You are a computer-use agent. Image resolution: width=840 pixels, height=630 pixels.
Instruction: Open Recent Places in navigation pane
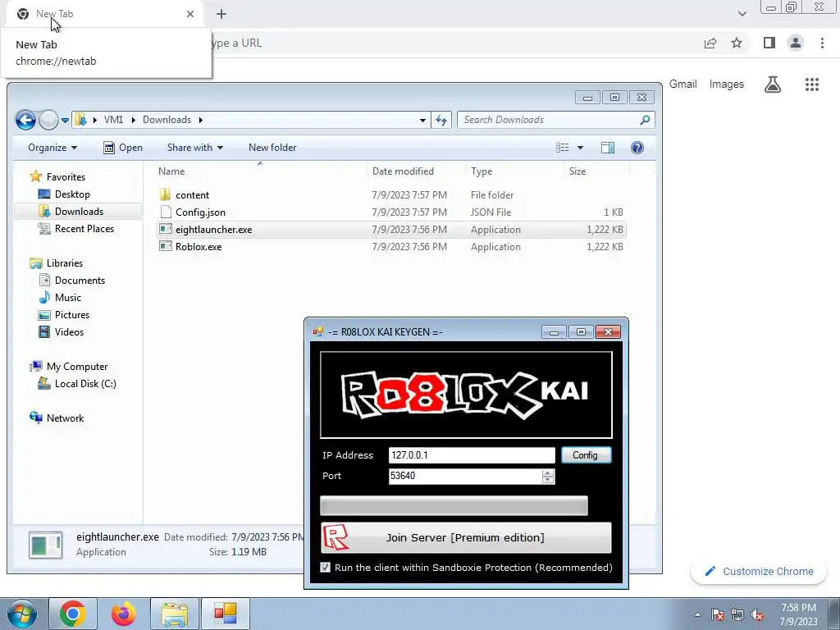click(x=76, y=229)
